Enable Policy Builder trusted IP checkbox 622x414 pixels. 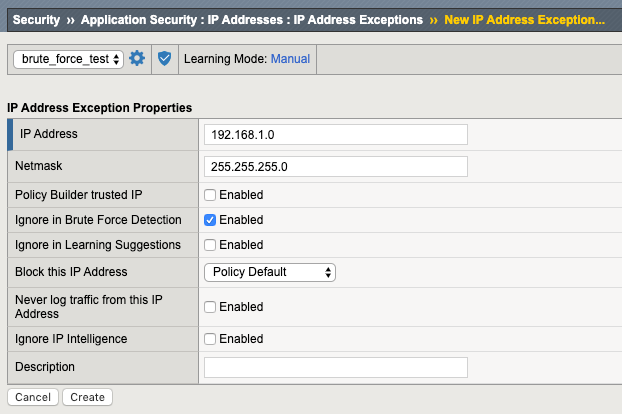[x=210, y=195]
